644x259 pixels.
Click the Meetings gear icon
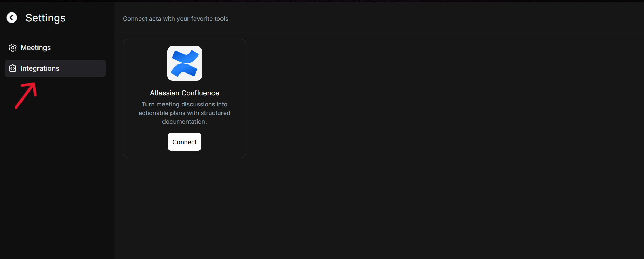pos(13,48)
